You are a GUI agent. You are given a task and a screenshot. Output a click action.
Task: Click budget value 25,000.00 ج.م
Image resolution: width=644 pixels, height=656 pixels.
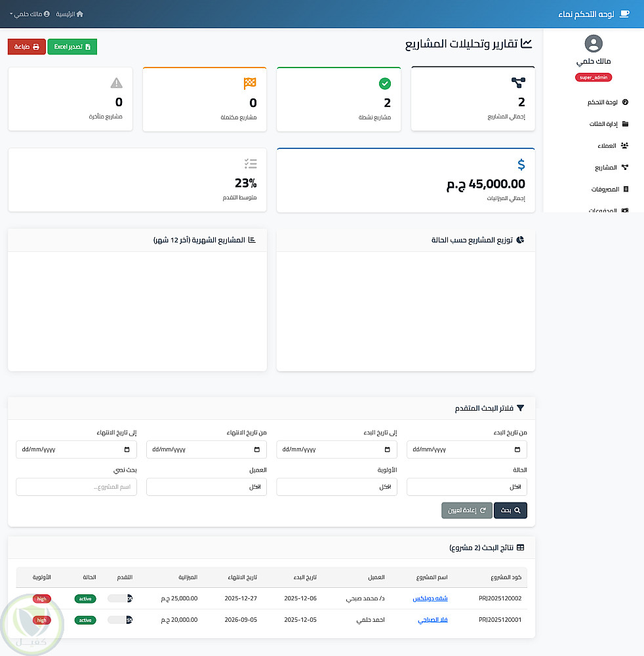click(x=180, y=599)
